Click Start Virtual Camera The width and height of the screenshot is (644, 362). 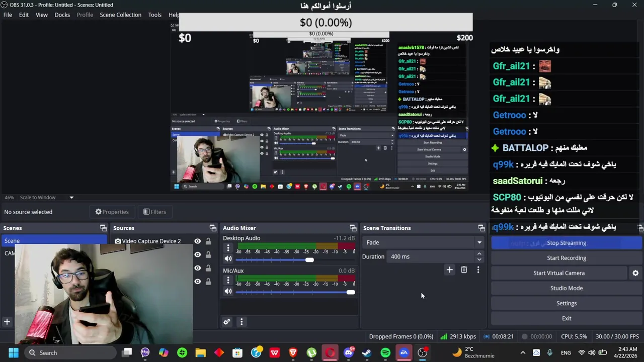pos(559,273)
